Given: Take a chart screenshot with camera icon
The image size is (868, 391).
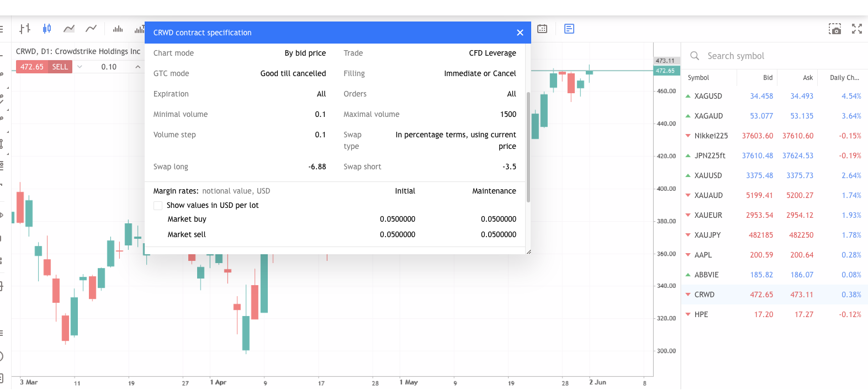Looking at the screenshot, I should click(835, 29).
